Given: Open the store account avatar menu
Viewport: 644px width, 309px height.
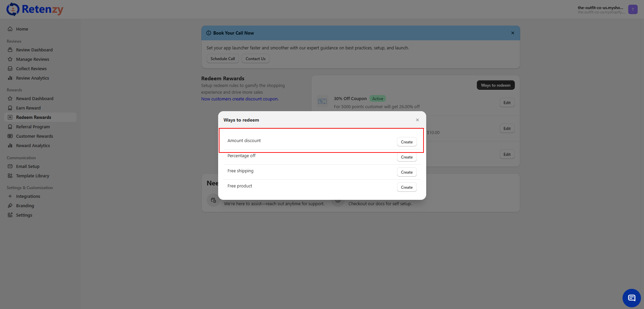Looking at the screenshot, I should (x=633, y=9).
